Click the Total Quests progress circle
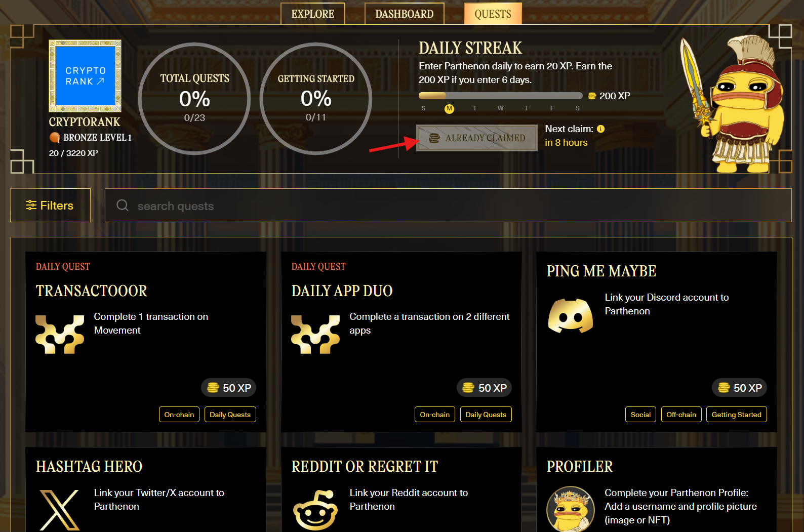The width and height of the screenshot is (804, 532). tap(194, 99)
